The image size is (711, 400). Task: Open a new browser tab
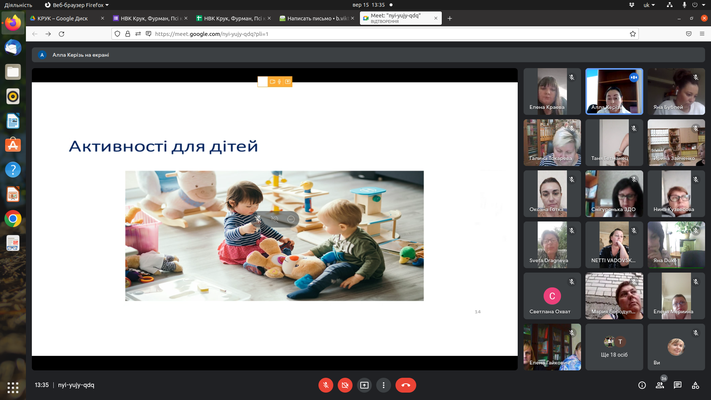pyautogui.click(x=450, y=19)
